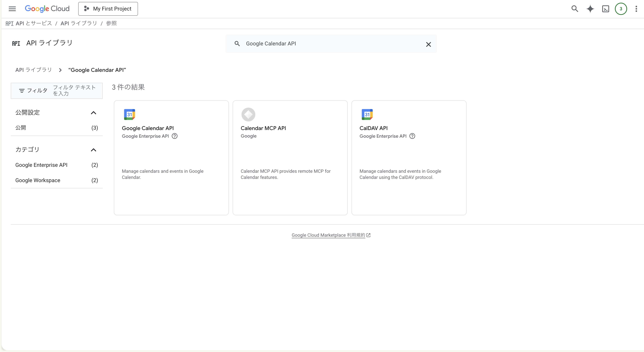This screenshot has height=352, width=644.
Task: Click the Google Cloud logo
Action: point(47,9)
